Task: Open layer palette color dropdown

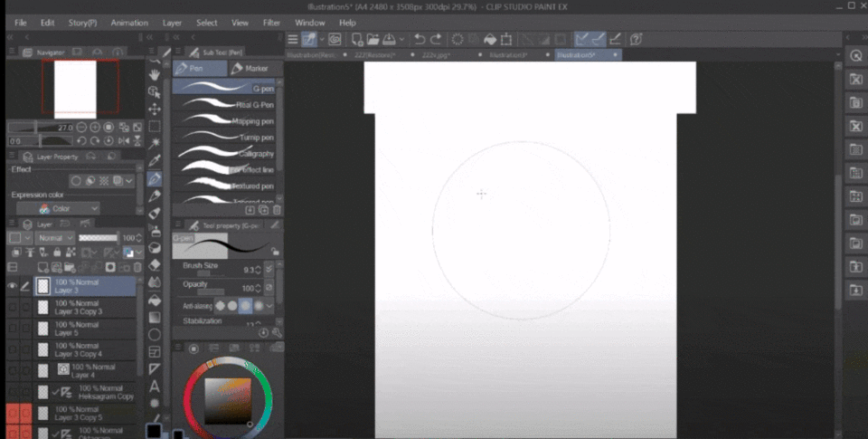Action: 21,238
